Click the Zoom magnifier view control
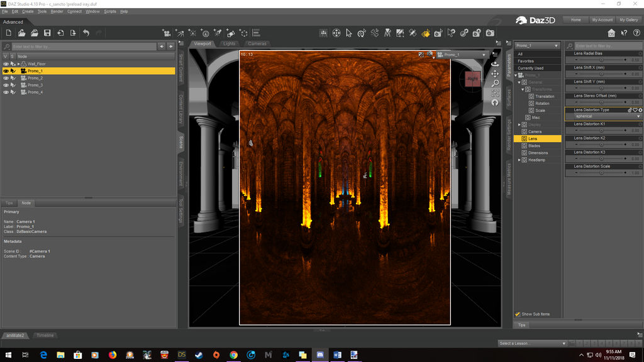644x362 pixels. pos(495,83)
